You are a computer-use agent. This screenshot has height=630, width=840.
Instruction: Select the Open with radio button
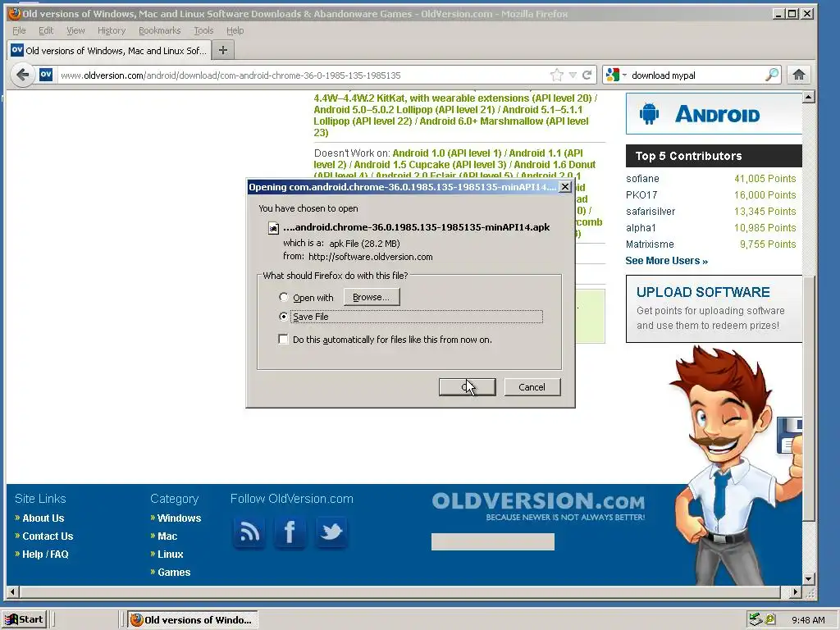tap(283, 297)
